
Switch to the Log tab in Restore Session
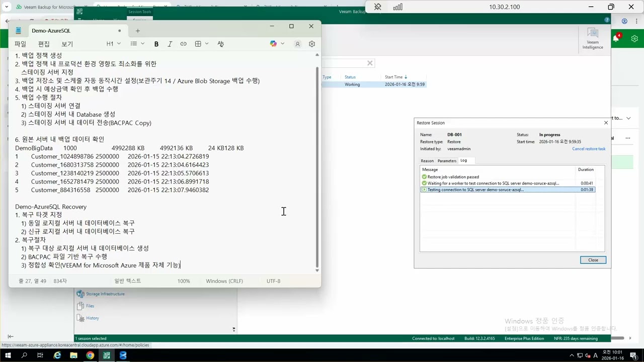pos(463,160)
